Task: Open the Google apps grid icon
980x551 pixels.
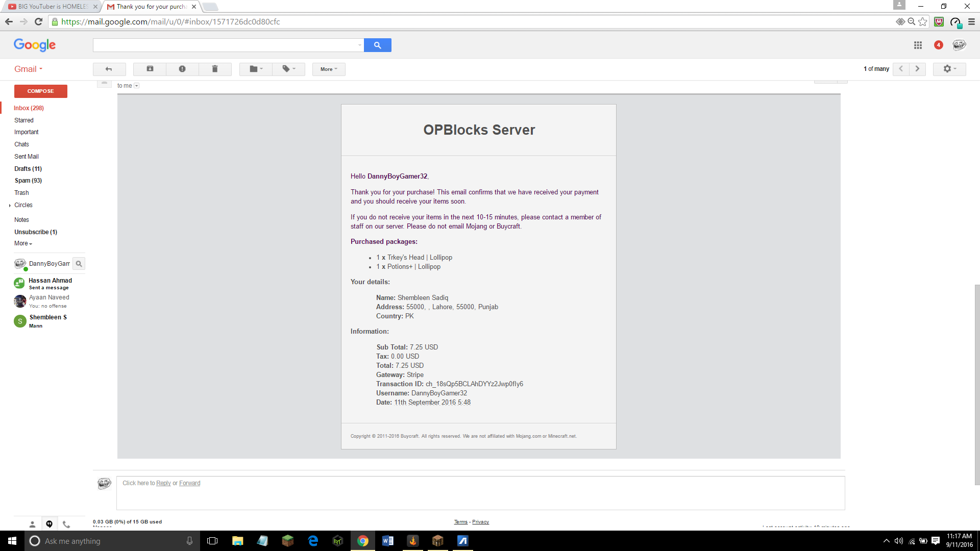Action: click(x=918, y=45)
